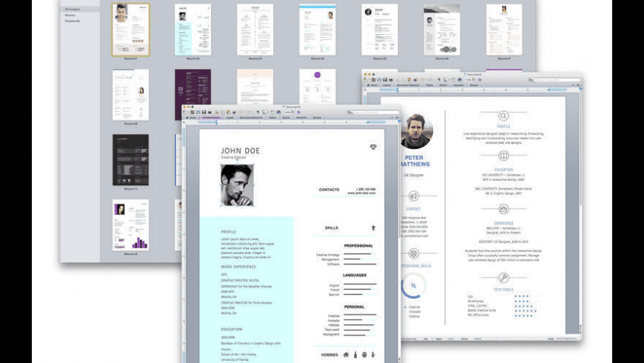Select Resume 02 template thumbnail
The width and height of the screenshot is (644, 363).
(x=192, y=30)
